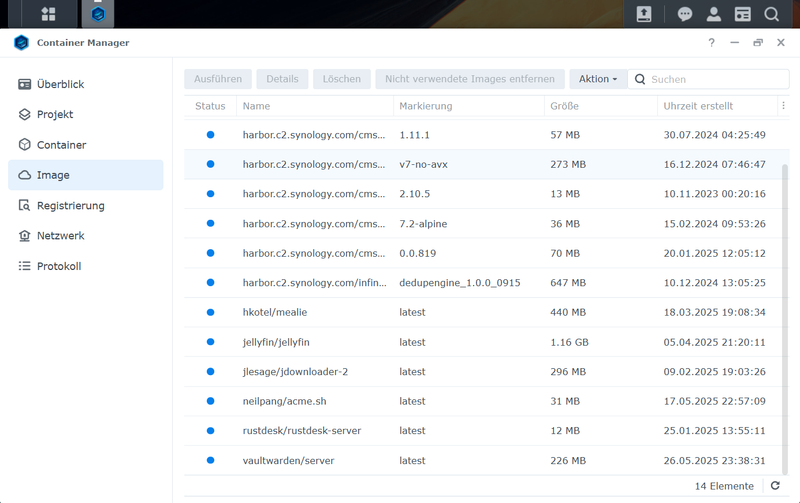This screenshot has height=503, width=800.
Task: Open the help question mark icon
Action: click(x=711, y=42)
